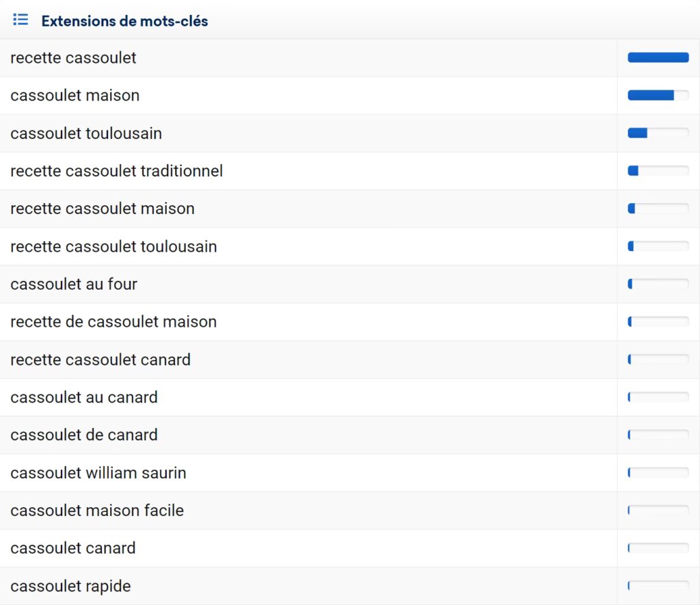The width and height of the screenshot is (700, 605).
Task: Click the volume bar next to cassoulet maison
Action: coord(658,96)
